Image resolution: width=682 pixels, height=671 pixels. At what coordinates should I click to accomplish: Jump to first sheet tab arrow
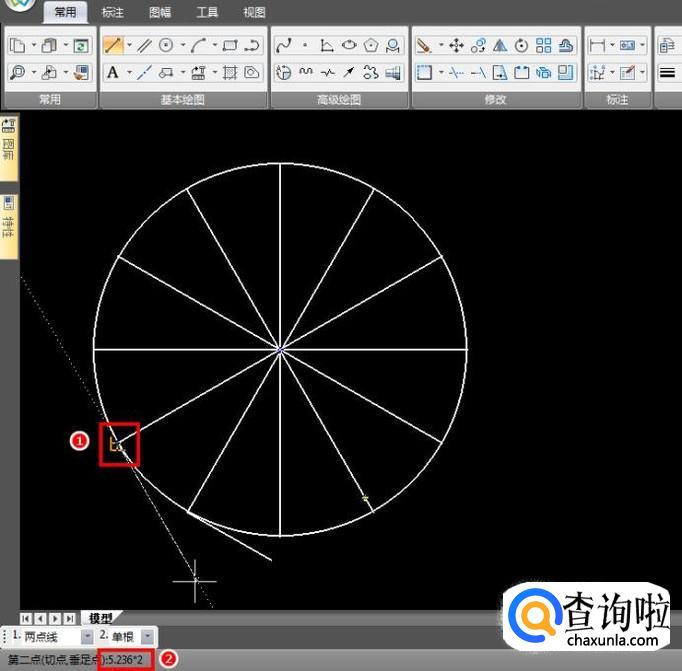[26, 618]
